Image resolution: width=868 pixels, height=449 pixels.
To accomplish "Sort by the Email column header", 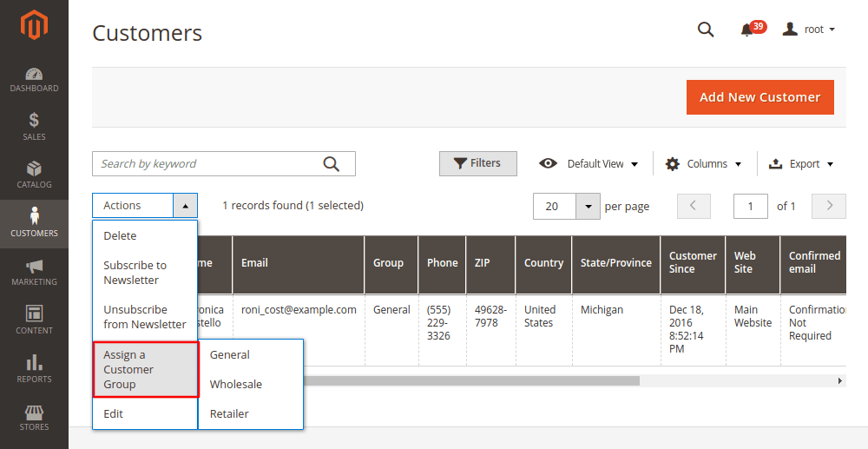I will click(x=298, y=265).
